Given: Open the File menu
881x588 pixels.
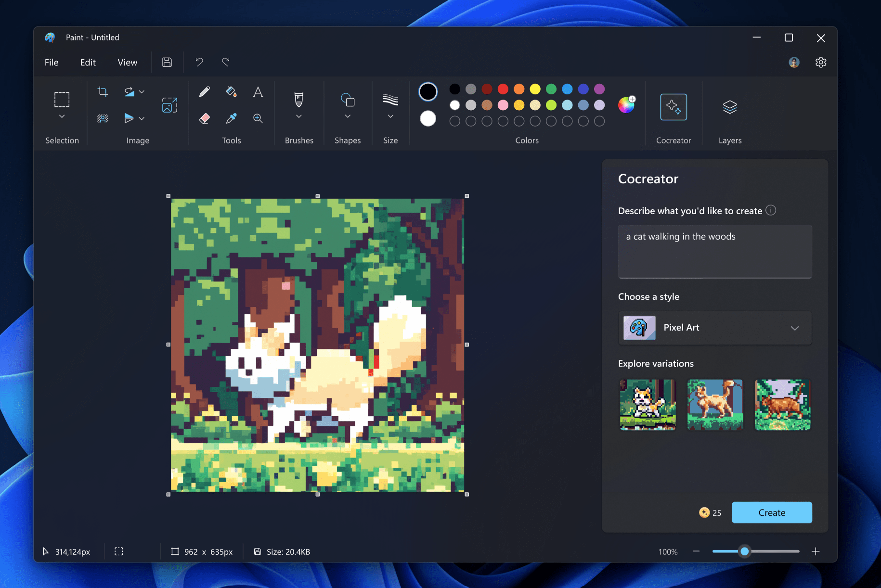Looking at the screenshot, I should point(51,62).
